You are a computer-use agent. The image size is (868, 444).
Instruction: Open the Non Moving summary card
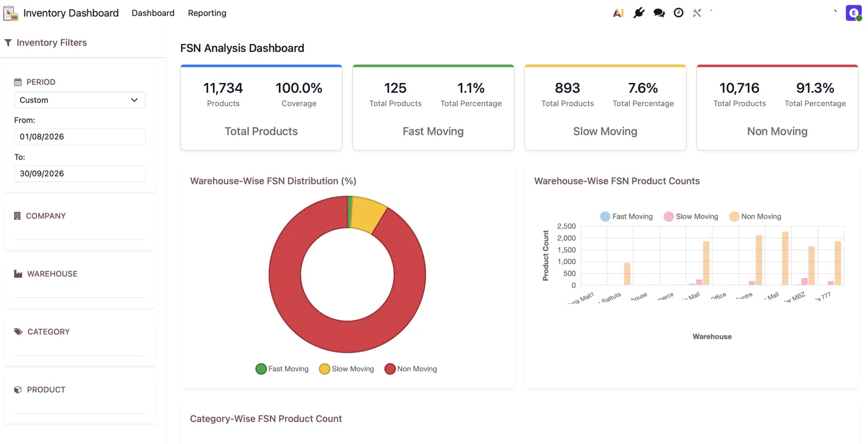tap(778, 107)
